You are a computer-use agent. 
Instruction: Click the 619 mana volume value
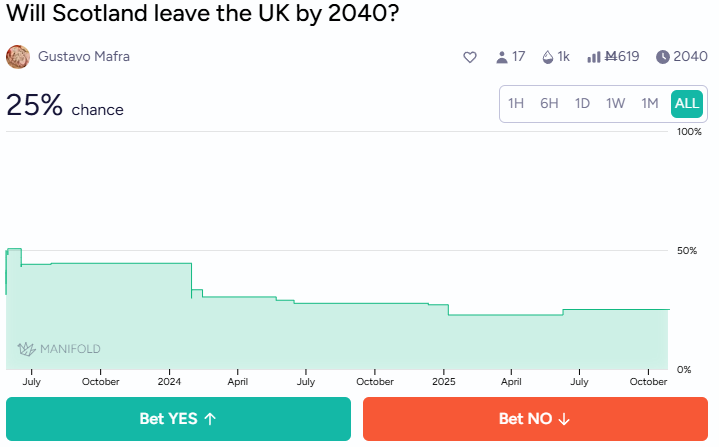pyautogui.click(x=624, y=57)
